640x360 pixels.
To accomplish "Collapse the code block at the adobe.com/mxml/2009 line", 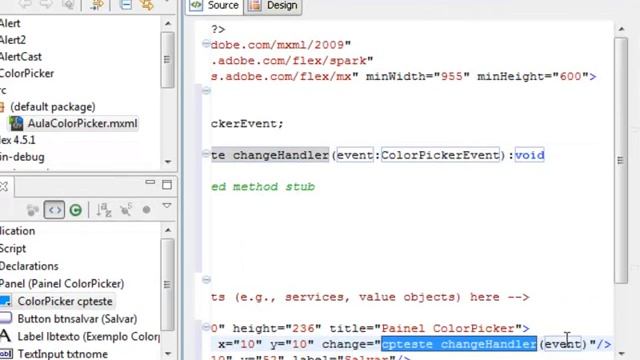I will pos(206,43).
